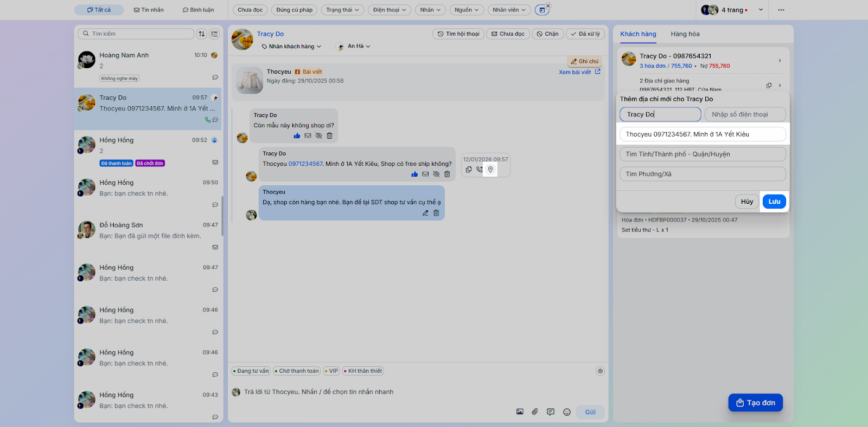Open the conversation list options icon
This screenshot has width=868, height=427.
pyautogui.click(x=214, y=34)
